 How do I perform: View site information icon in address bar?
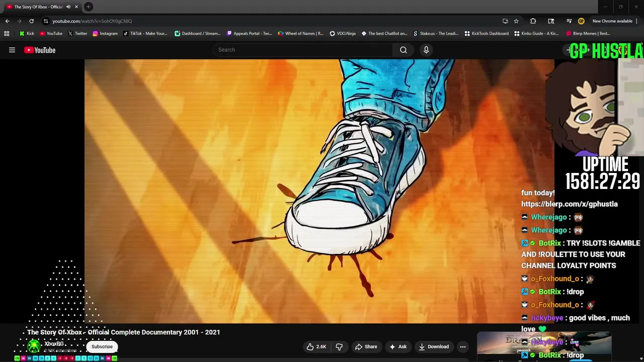coord(46,21)
